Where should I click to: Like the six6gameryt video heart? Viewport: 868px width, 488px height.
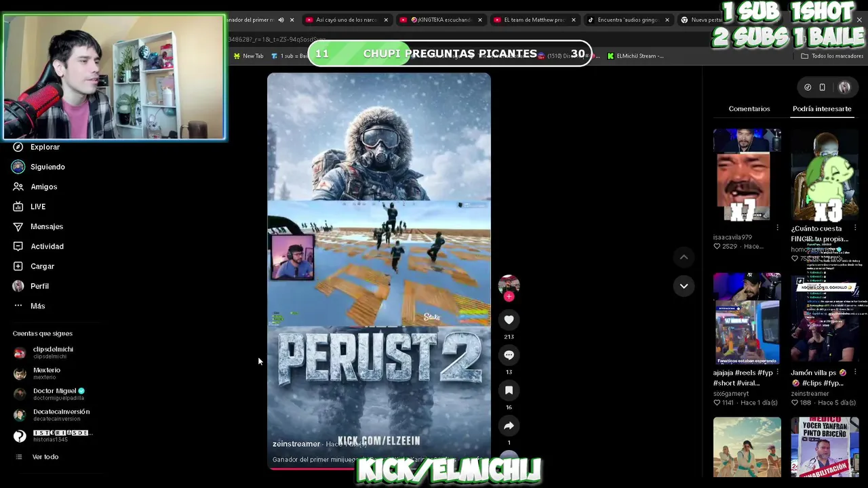[x=717, y=403]
